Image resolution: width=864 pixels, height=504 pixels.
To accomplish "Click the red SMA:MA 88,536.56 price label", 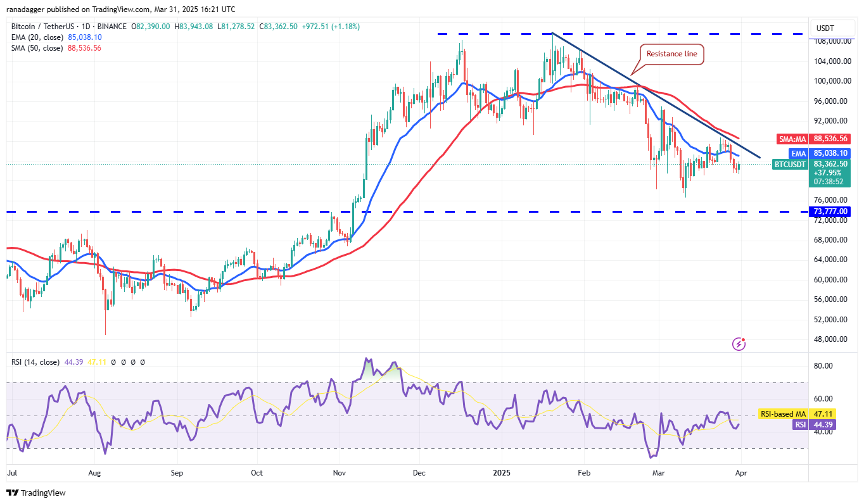I will 815,138.
